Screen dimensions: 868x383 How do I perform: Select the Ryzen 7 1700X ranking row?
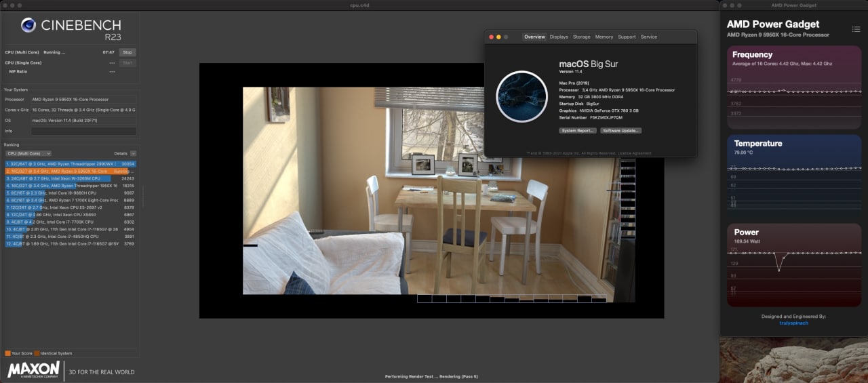coord(71,200)
